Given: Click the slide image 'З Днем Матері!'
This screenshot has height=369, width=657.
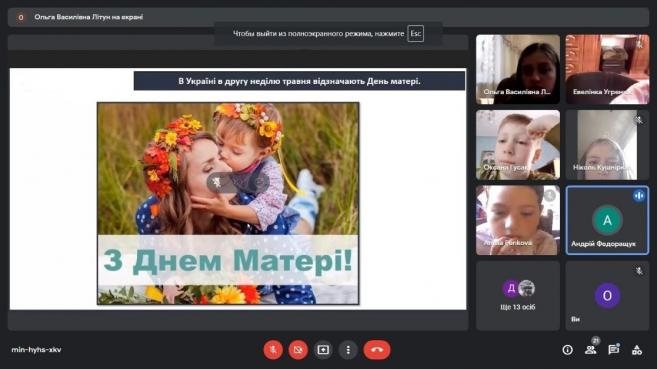Looking at the screenshot, I should pyautogui.click(x=228, y=203).
